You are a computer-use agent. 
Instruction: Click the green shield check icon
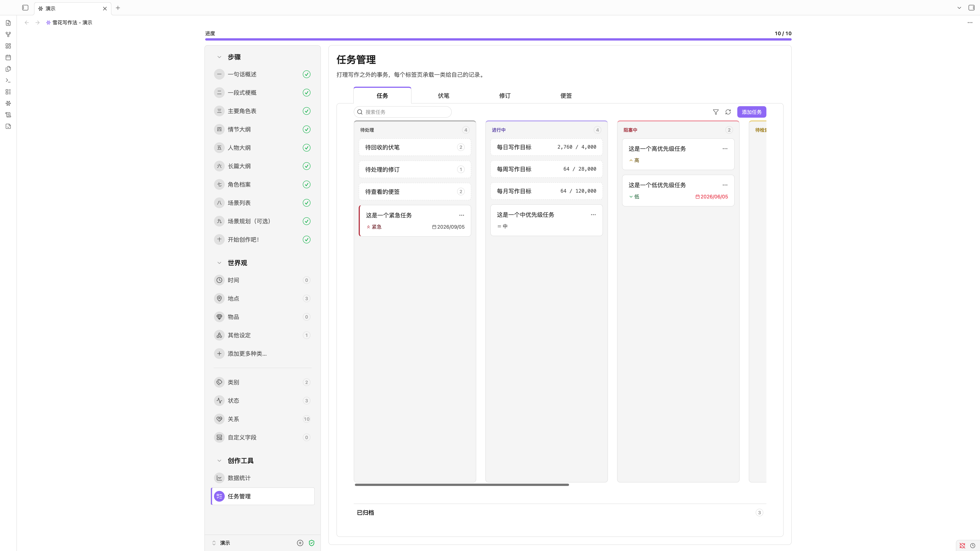312,543
